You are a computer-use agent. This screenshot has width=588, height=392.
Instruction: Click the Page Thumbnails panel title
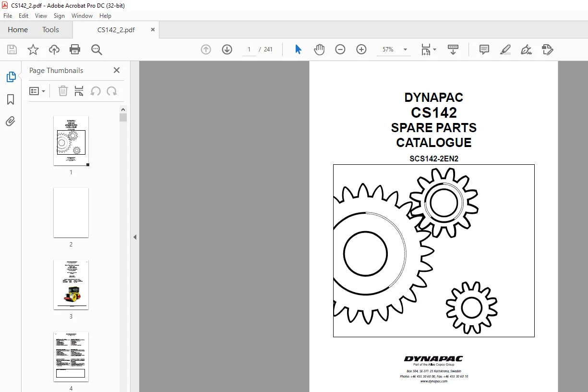tap(56, 70)
